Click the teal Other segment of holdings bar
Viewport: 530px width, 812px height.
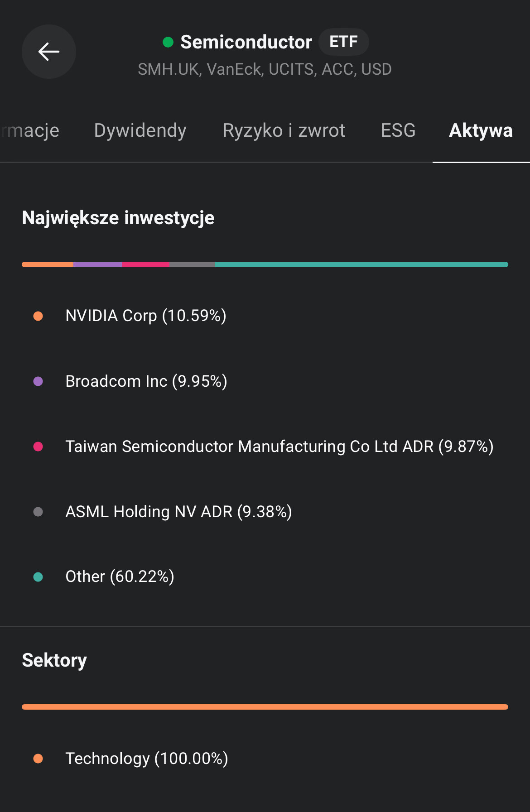[361, 264]
